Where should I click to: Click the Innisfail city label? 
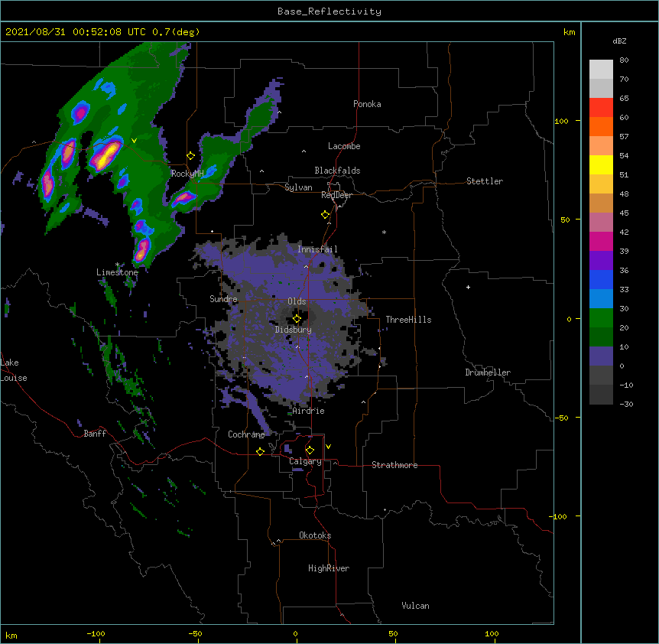317,249
